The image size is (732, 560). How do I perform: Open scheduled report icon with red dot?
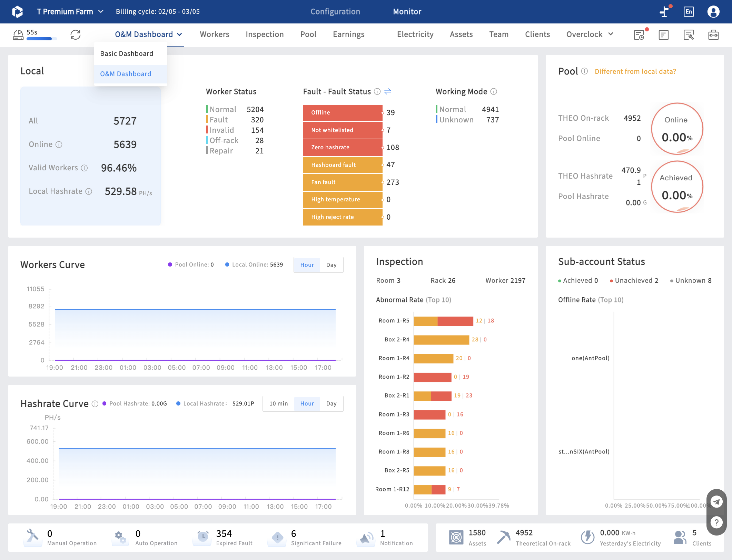click(639, 35)
